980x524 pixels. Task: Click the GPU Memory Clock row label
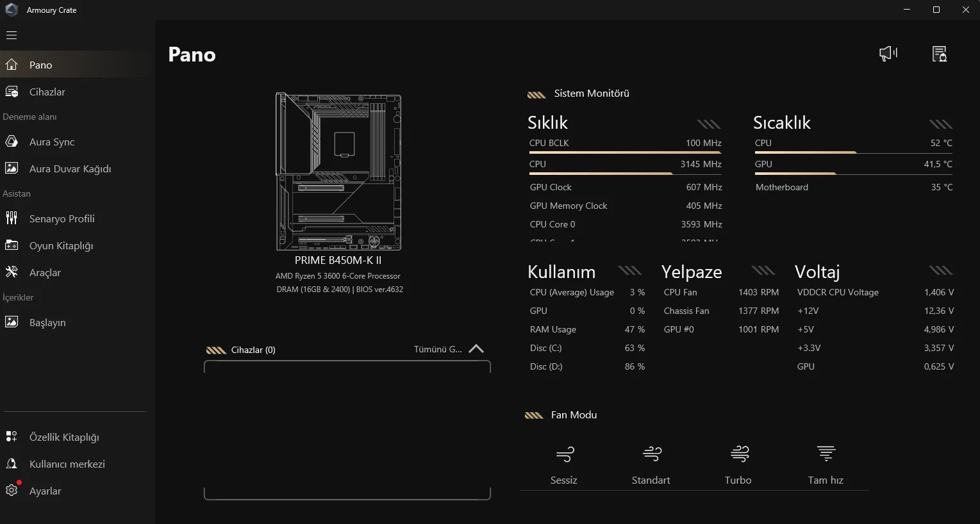click(x=569, y=206)
